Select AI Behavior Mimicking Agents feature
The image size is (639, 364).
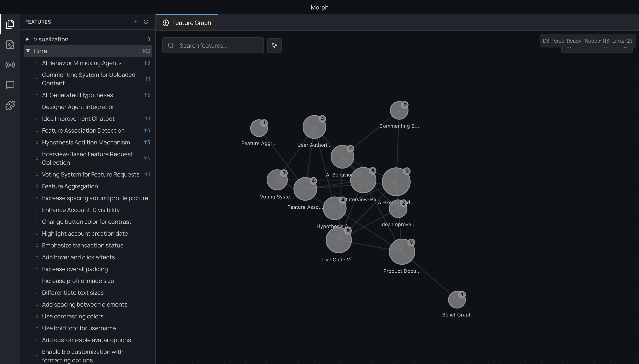pos(82,63)
